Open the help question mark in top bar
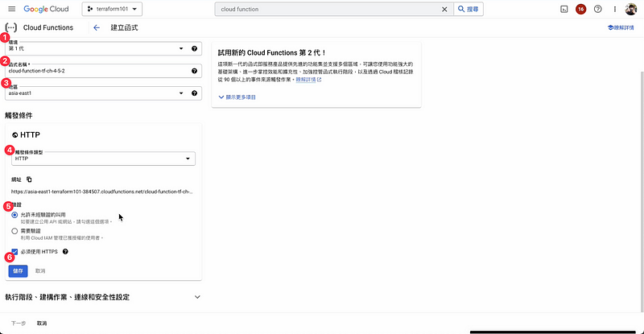Screen dimensions: 644x334 click(x=597, y=9)
